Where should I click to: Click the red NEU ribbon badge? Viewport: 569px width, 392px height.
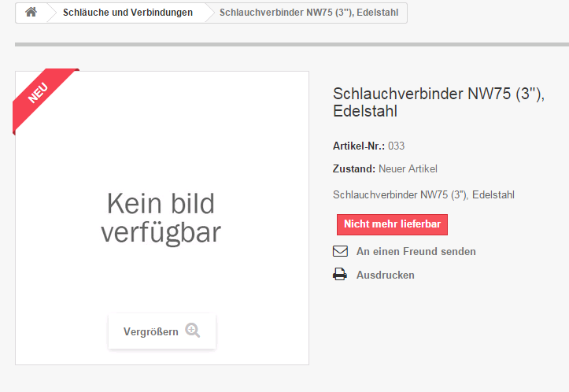pos(39,93)
